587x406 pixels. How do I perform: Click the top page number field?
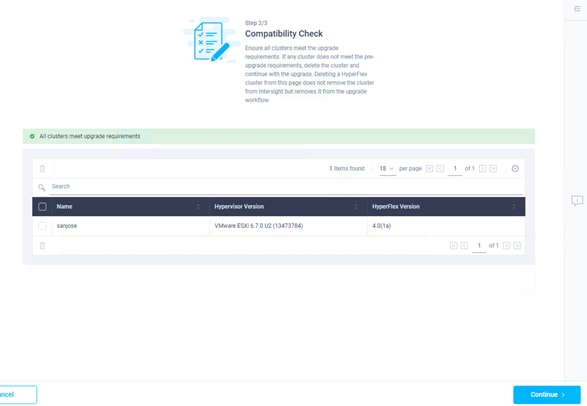click(x=455, y=169)
